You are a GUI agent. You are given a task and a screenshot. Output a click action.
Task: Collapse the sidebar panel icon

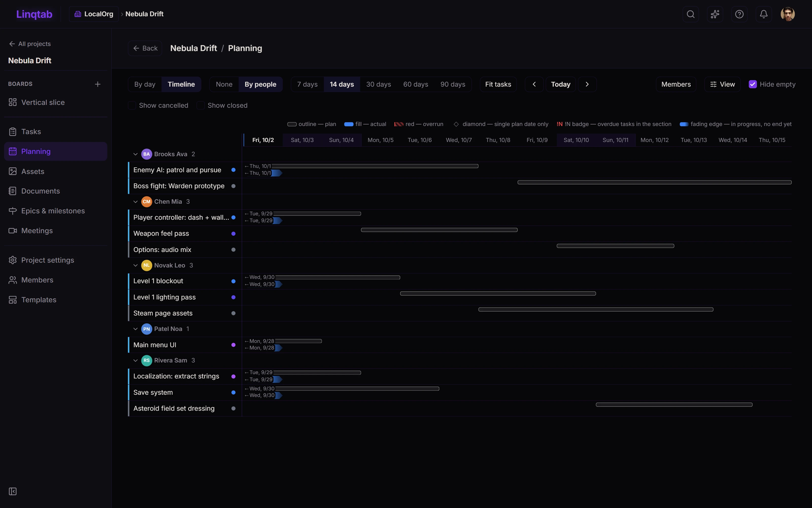[13, 491]
